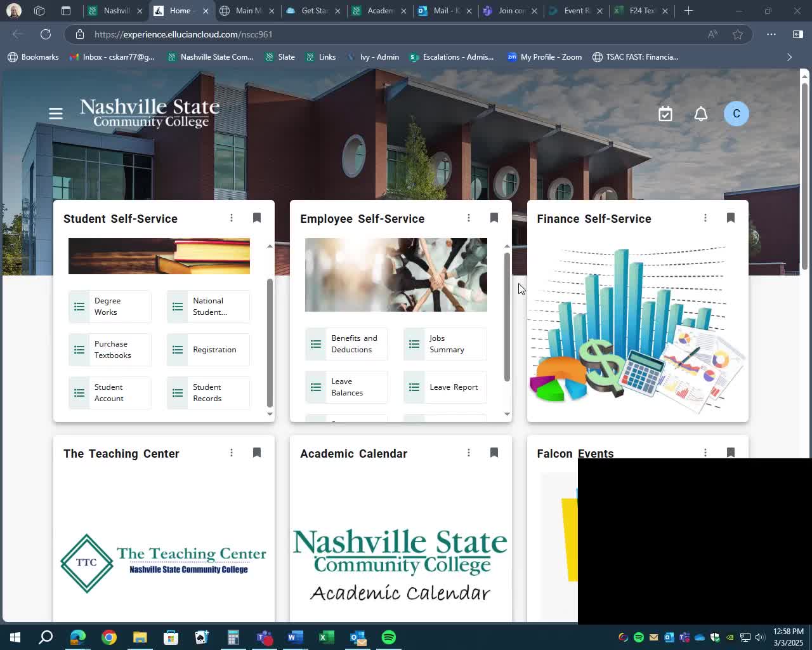This screenshot has height=650, width=812.
Task: Open Microsoft Teams from the taskbar
Action: coord(265,637)
